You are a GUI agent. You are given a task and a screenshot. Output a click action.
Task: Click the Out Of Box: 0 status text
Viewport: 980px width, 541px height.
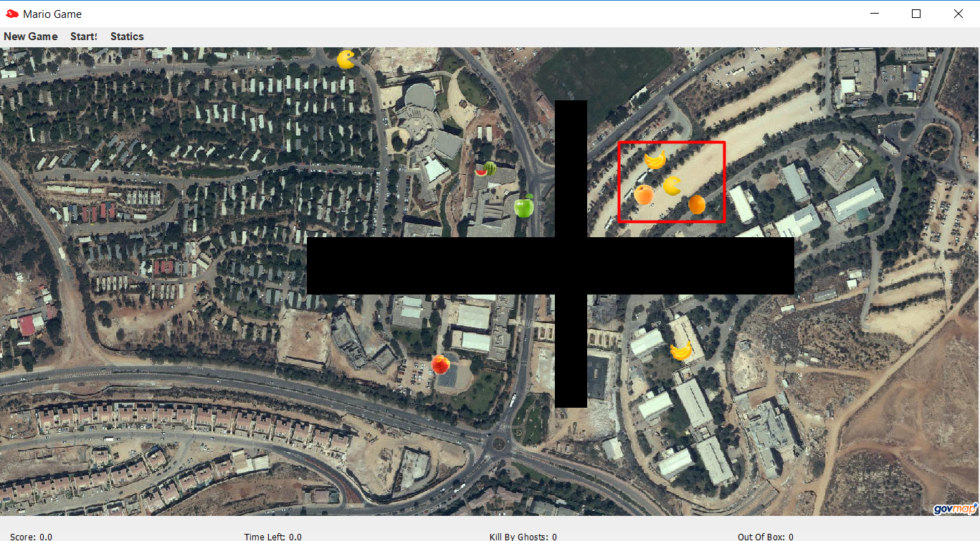click(766, 537)
